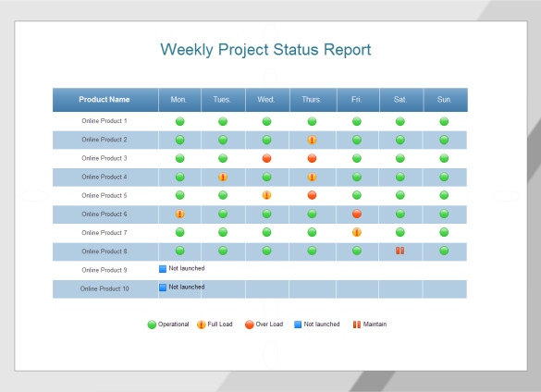Select the Online Product 8 row label
This screenshot has height=392, width=541.
click(105, 251)
